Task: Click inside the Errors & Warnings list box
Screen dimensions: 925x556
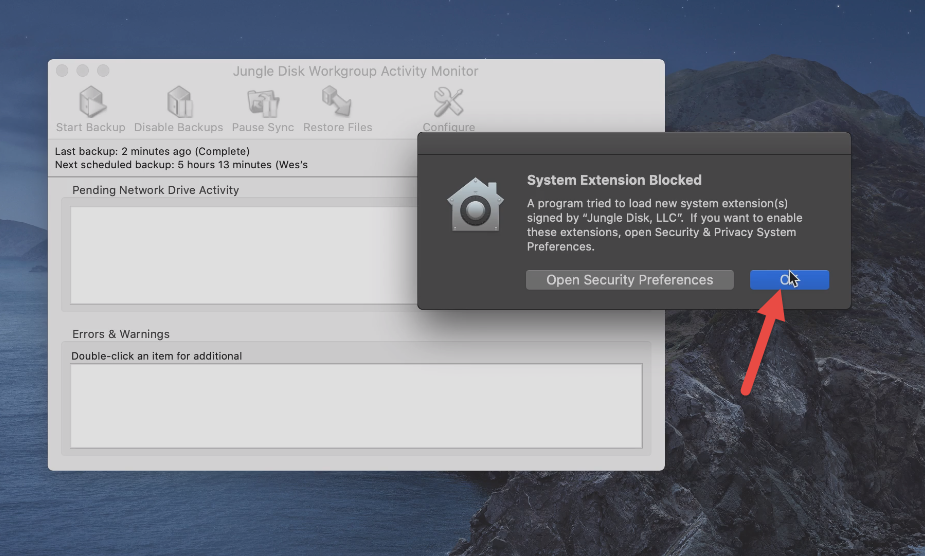Action: pyautogui.click(x=356, y=406)
